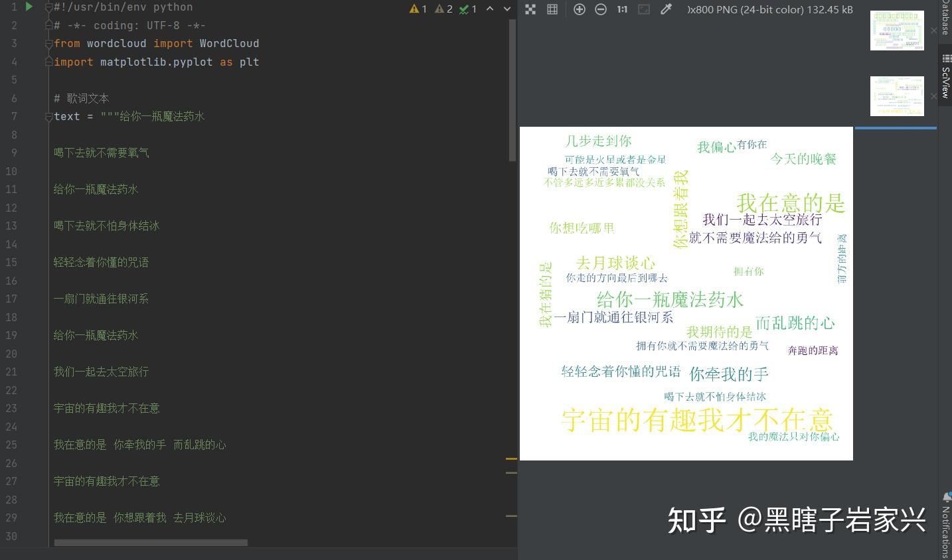Click the editor horizontal scrollbar thumb

151,543
